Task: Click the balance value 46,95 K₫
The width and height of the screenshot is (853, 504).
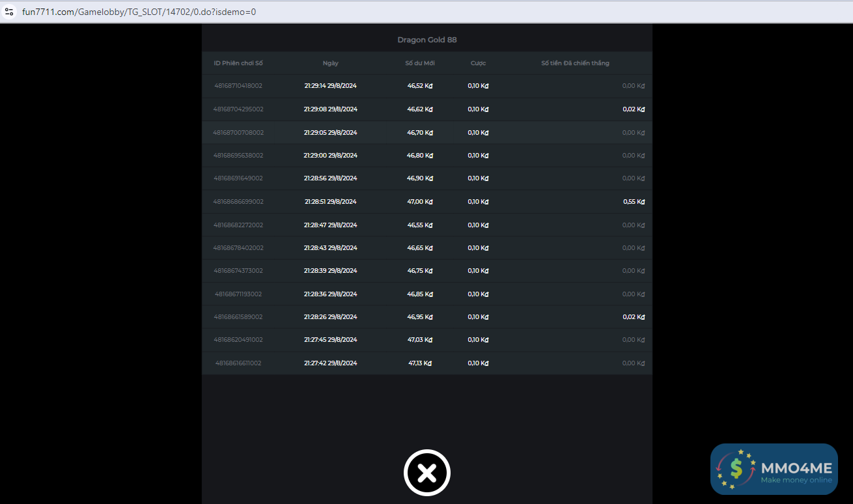Action: tap(420, 317)
